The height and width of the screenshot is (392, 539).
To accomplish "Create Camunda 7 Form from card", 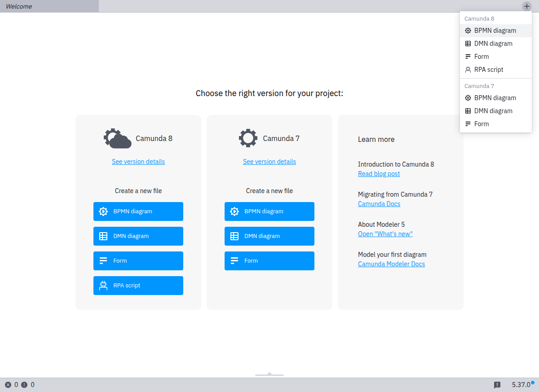I will point(269,261).
